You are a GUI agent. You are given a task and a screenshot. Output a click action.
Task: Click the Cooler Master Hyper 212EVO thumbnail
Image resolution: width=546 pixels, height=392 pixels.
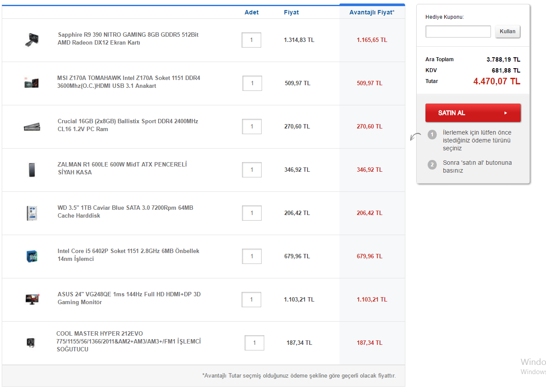coord(31,343)
